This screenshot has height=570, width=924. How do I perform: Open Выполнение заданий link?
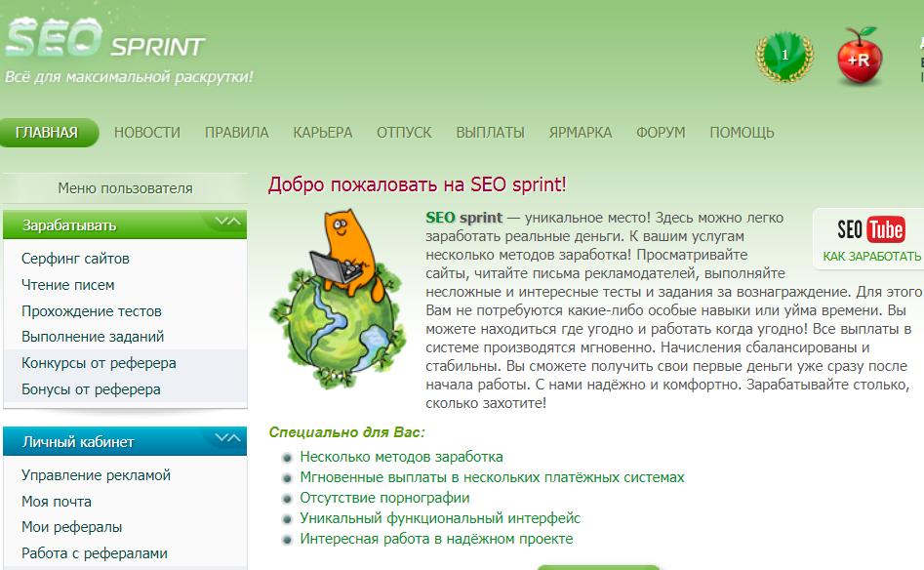pyautogui.click(x=93, y=337)
